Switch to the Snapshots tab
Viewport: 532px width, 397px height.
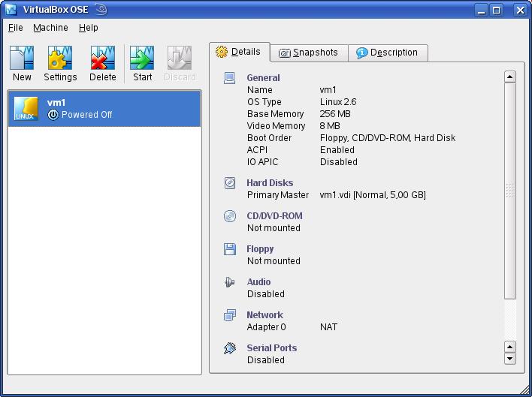click(309, 53)
